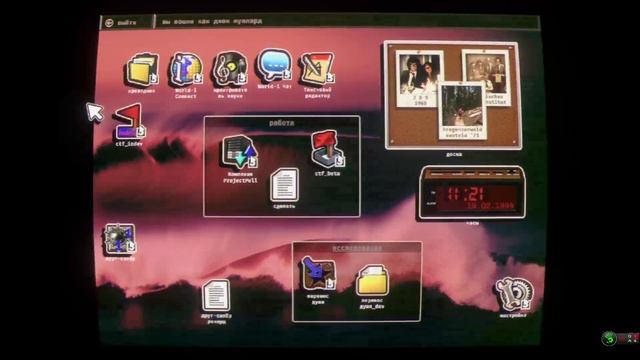Click the work group title header
Viewport: 640px width, 360px height.
click(282, 122)
